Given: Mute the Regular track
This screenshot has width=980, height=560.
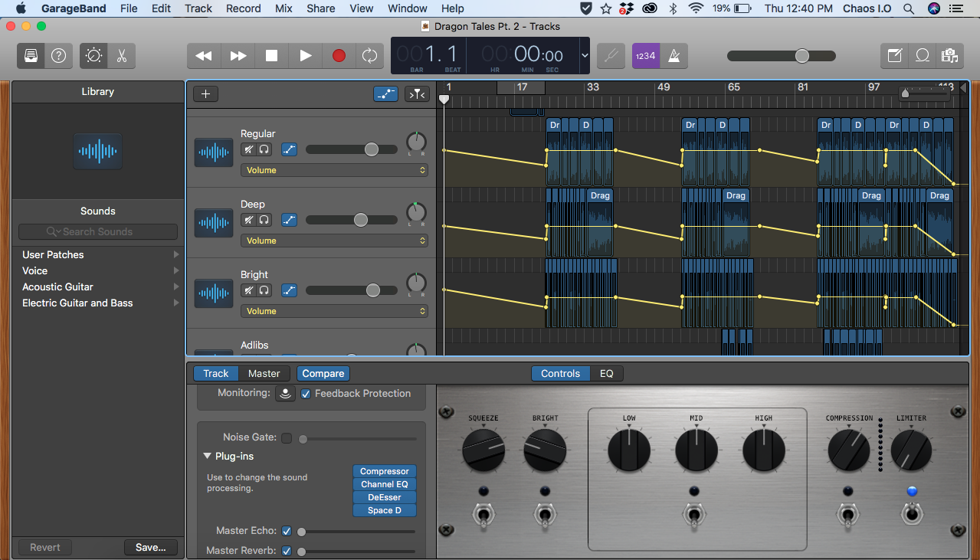Looking at the screenshot, I should (x=248, y=149).
